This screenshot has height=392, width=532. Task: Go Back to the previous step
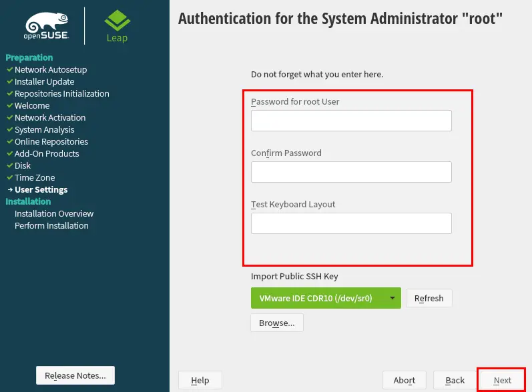[455, 380]
